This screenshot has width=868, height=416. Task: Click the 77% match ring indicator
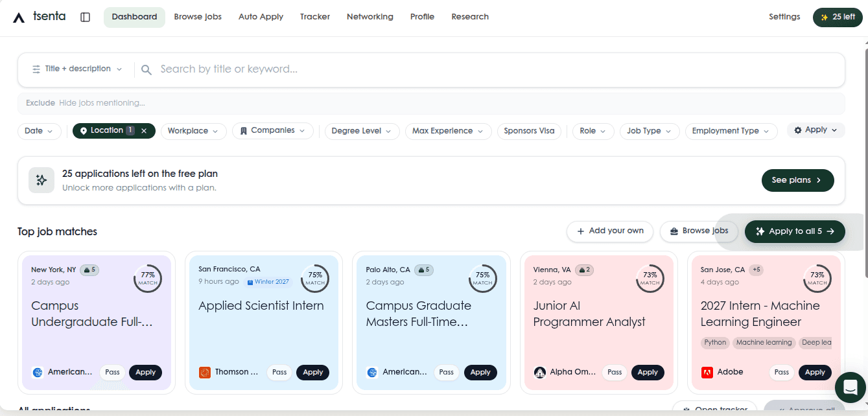point(148,278)
